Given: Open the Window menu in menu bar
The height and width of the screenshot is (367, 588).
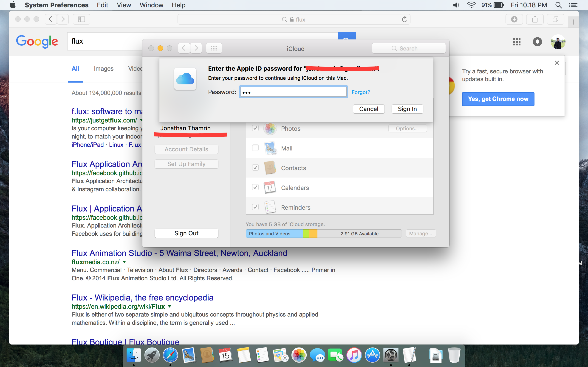Looking at the screenshot, I should (151, 5).
